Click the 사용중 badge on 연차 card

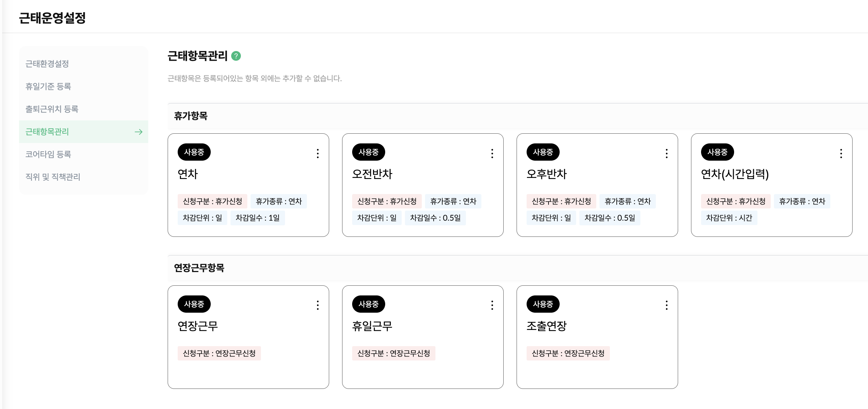click(x=194, y=152)
